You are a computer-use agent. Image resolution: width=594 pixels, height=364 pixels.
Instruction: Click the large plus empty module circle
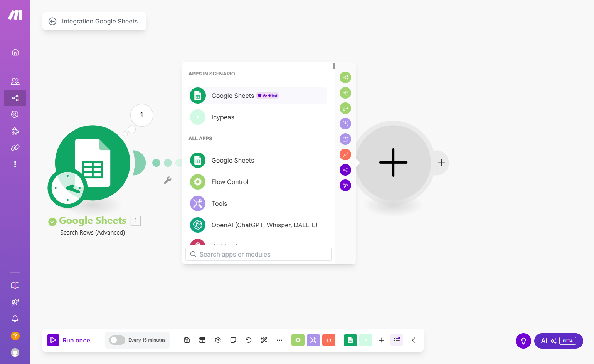[x=393, y=163]
